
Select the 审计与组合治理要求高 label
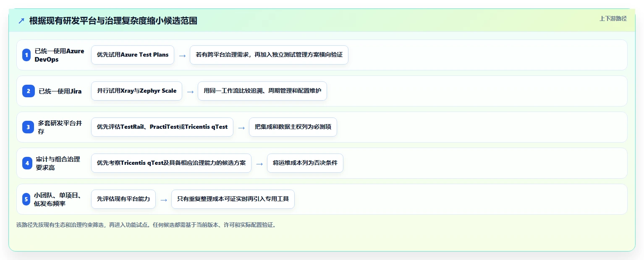pyautogui.click(x=58, y=163)
